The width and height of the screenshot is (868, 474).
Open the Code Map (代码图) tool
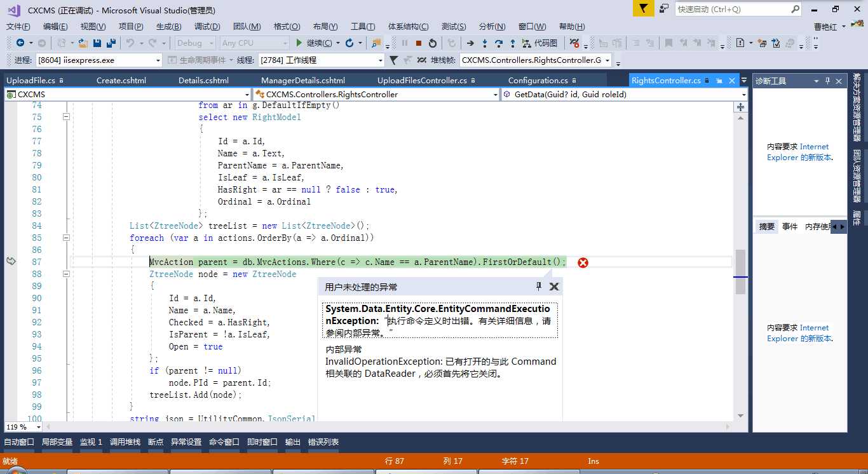click(x=539, y=43)
